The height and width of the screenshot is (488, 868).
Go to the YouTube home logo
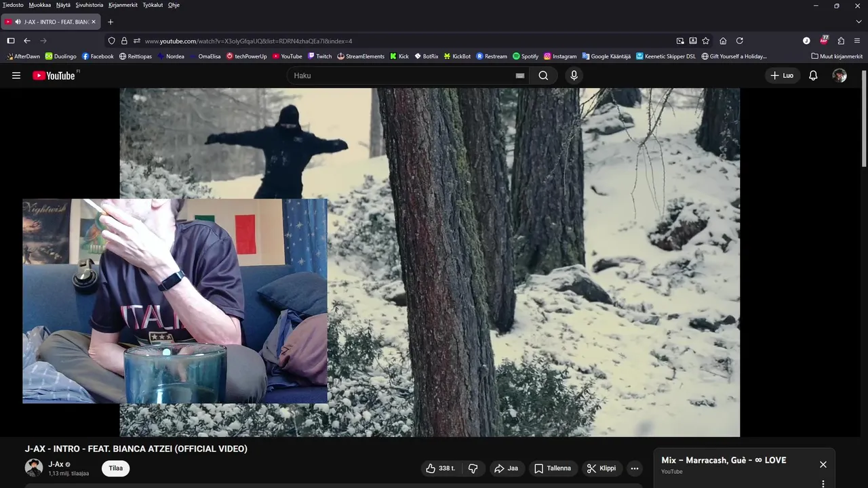coord(54,75)
